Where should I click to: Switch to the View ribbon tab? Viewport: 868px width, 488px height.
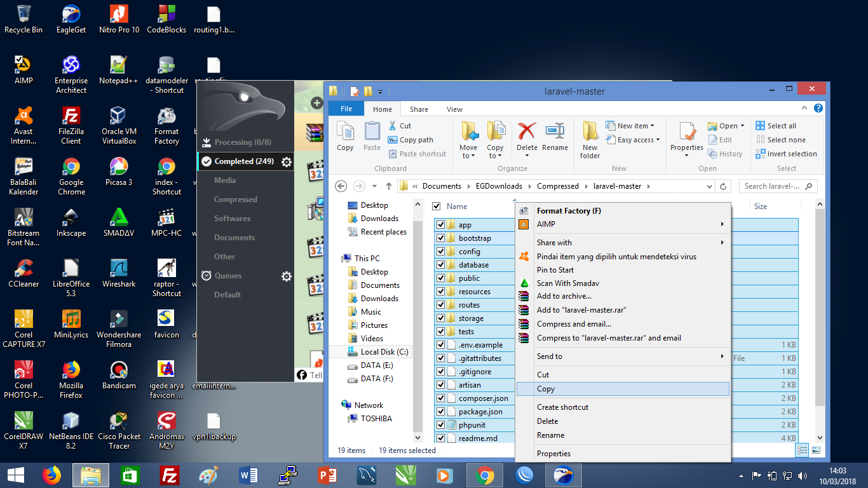pyautogui.click(x=454, y=109)
